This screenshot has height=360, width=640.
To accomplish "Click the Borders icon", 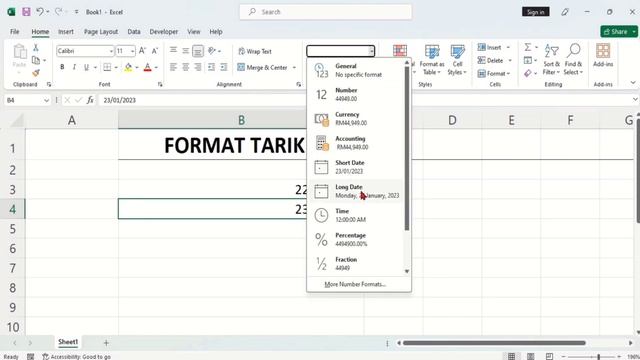I will pos(107,67).
